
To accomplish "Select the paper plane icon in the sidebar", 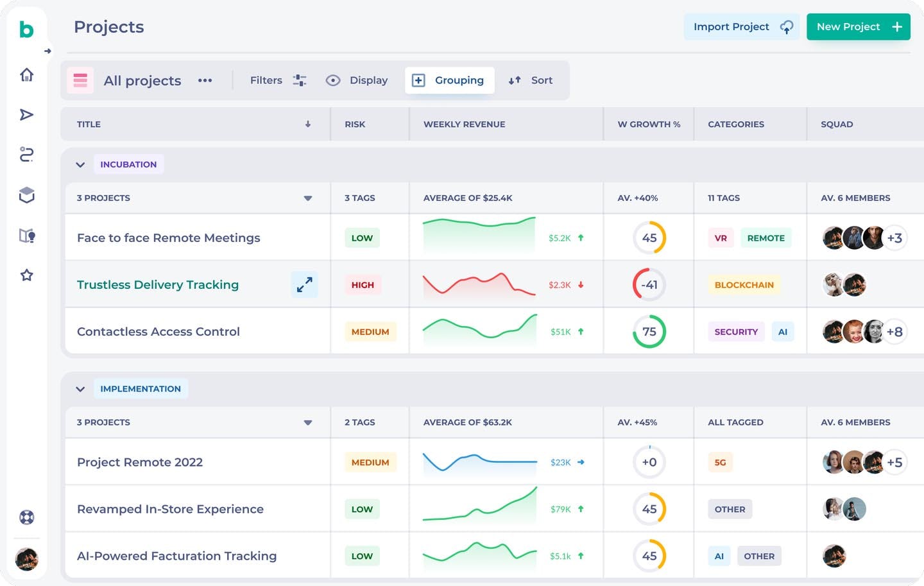I will (x=26, y=115).
